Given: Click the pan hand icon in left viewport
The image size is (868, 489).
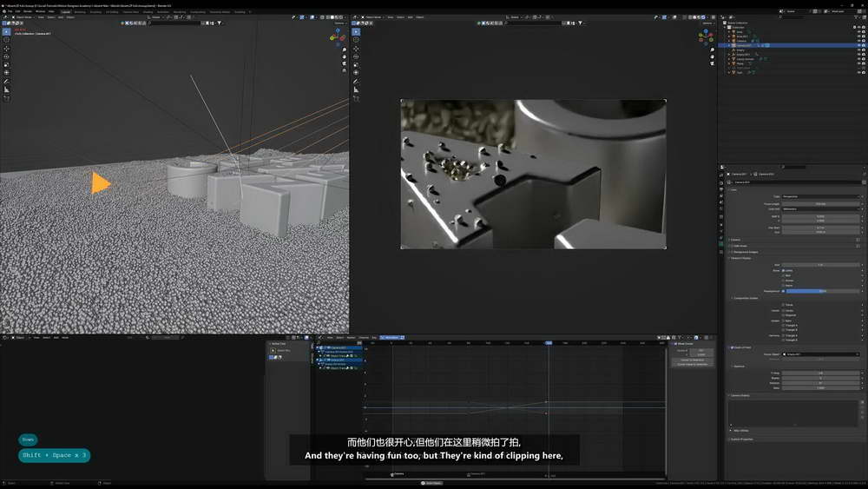Looking at the screenshot, I should point(345,56).
